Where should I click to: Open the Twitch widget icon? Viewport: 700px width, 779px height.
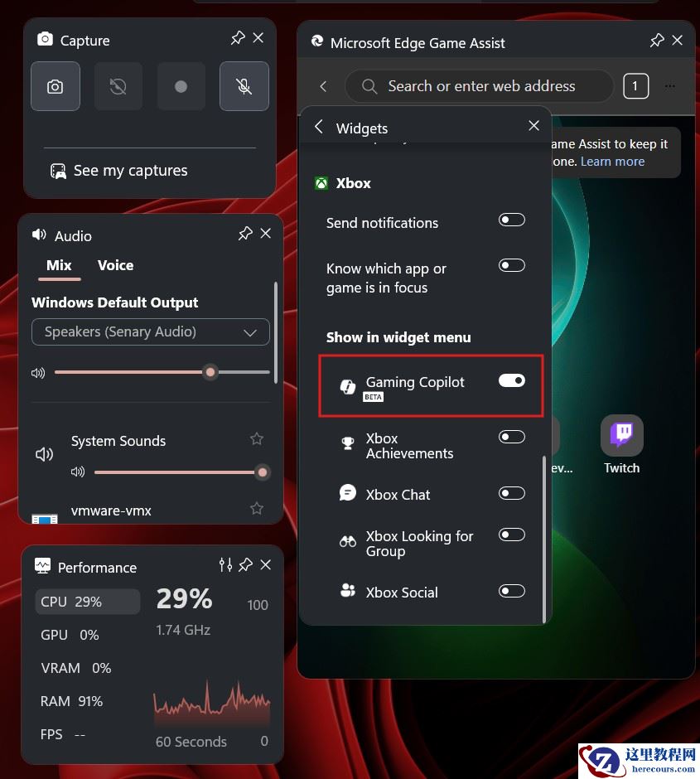point(621,433)
